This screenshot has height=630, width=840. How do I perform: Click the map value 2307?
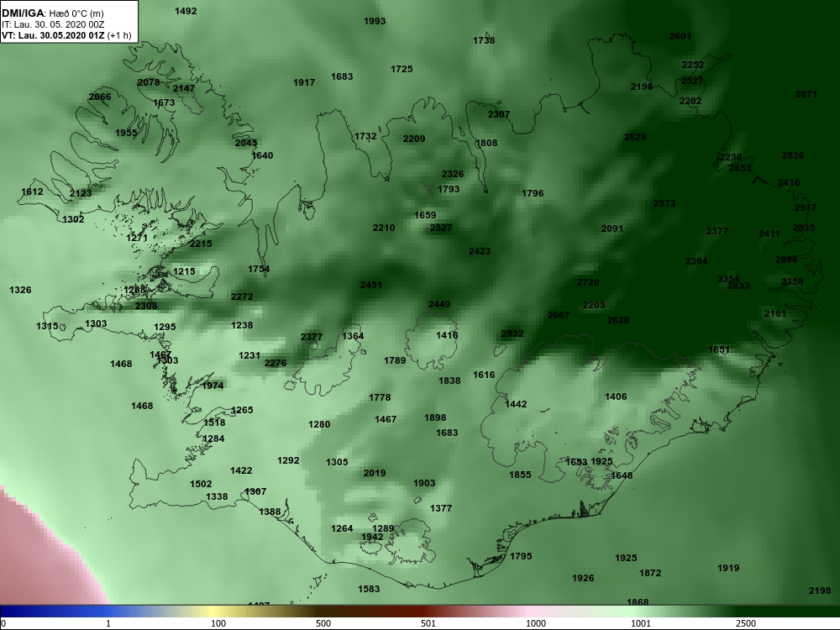499,114
